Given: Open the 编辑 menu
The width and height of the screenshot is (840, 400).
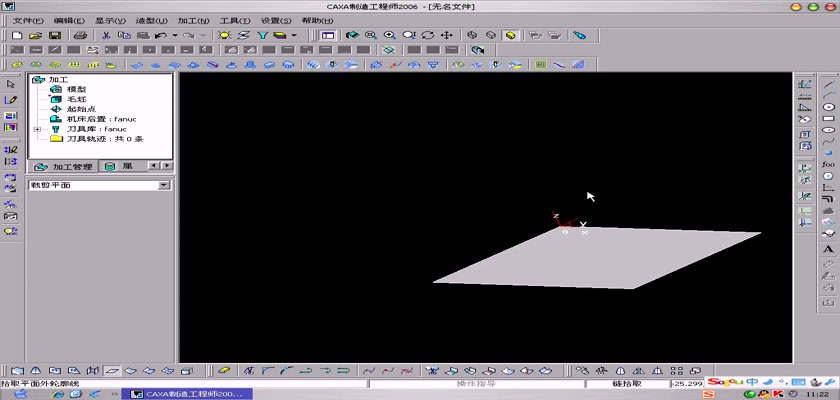Looking at the screenshot, I should (69, 20).
